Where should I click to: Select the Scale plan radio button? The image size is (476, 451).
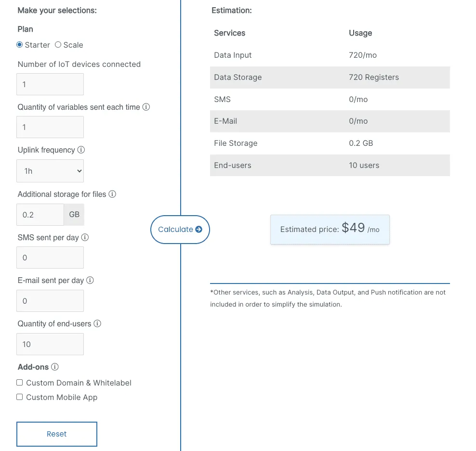[57, 45]
